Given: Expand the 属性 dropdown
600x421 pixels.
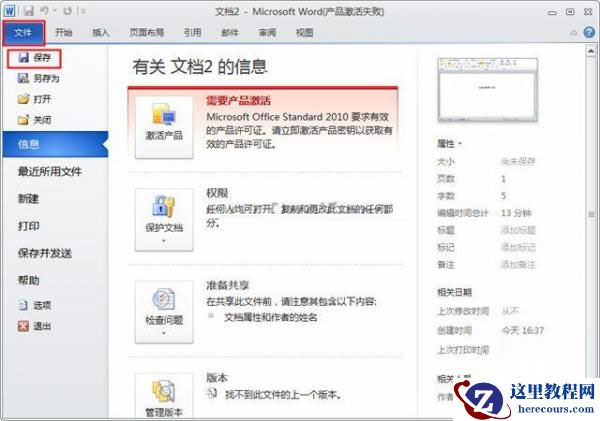Looking at the screenshot, I should (x=450, y=144).
